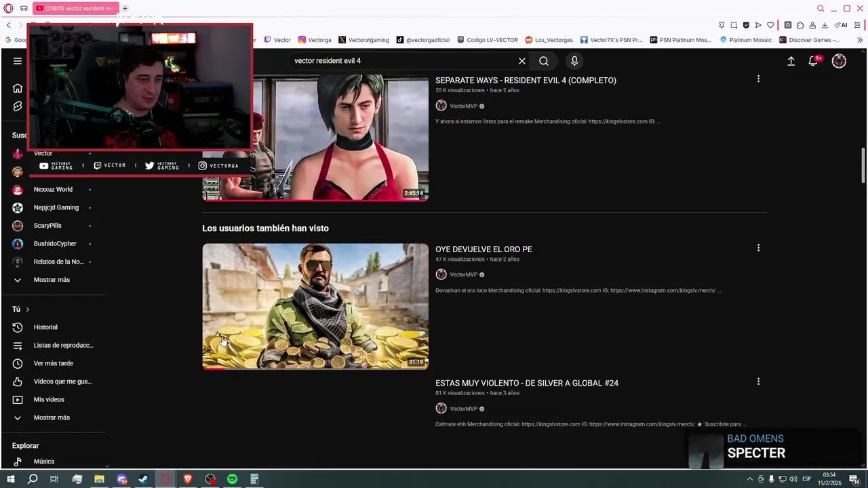Activate voice search microphone

click(x=574, y=61)
